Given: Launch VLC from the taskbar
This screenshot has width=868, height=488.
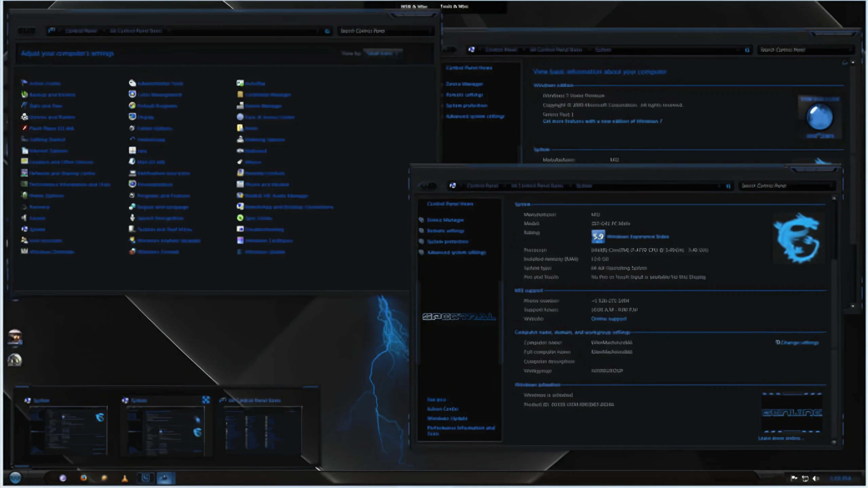Looking at the screenshot, I should [x=125, y=478].
